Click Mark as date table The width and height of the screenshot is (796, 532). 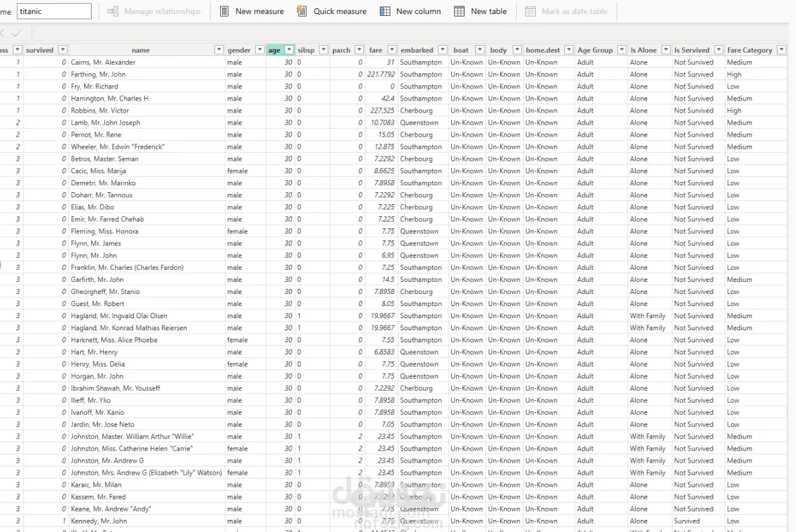click(566, 11)
